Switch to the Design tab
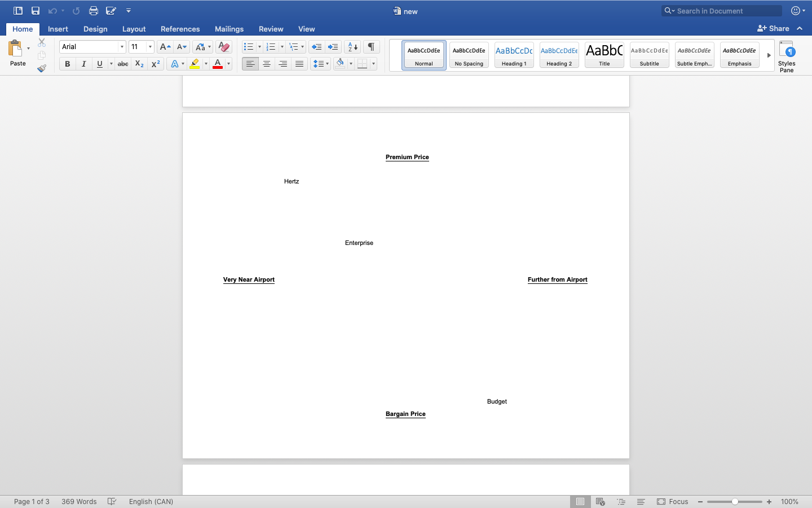812x508 pixels. pos(95,29)
